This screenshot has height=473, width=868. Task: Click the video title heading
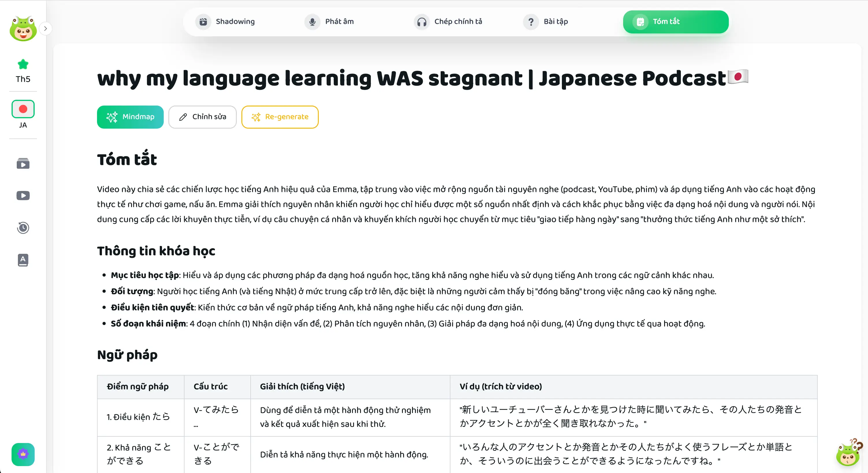[411, 78]
